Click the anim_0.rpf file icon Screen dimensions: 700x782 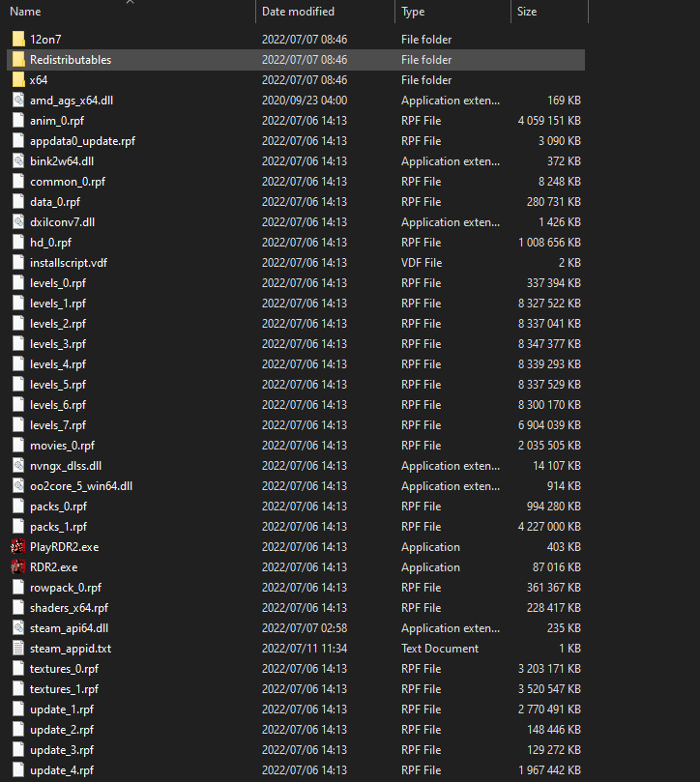click(x=18, y=120)
